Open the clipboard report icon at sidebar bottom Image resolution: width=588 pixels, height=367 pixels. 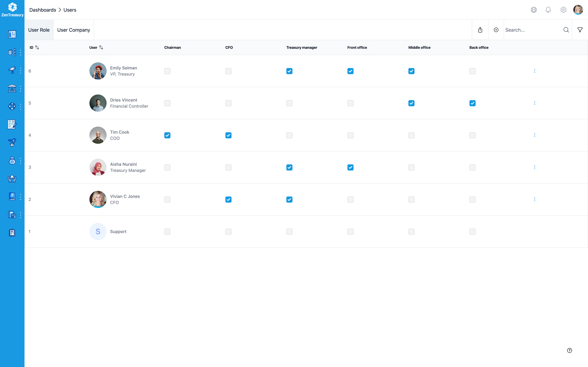pyautogui.click(x=12, y=232)
